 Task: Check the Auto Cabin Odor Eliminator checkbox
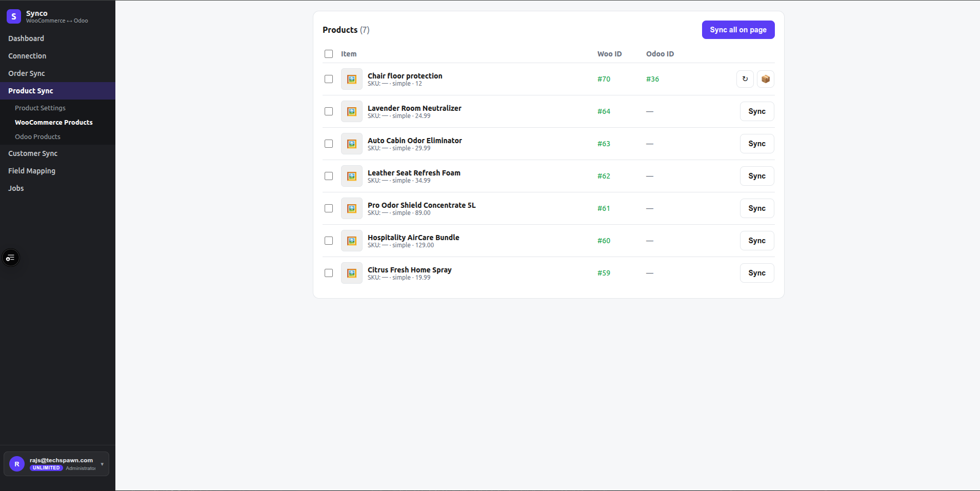coord(329,144)
